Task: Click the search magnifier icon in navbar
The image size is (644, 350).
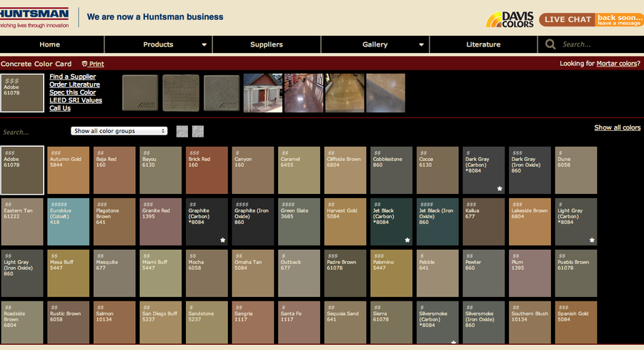Action: (550, 44)
